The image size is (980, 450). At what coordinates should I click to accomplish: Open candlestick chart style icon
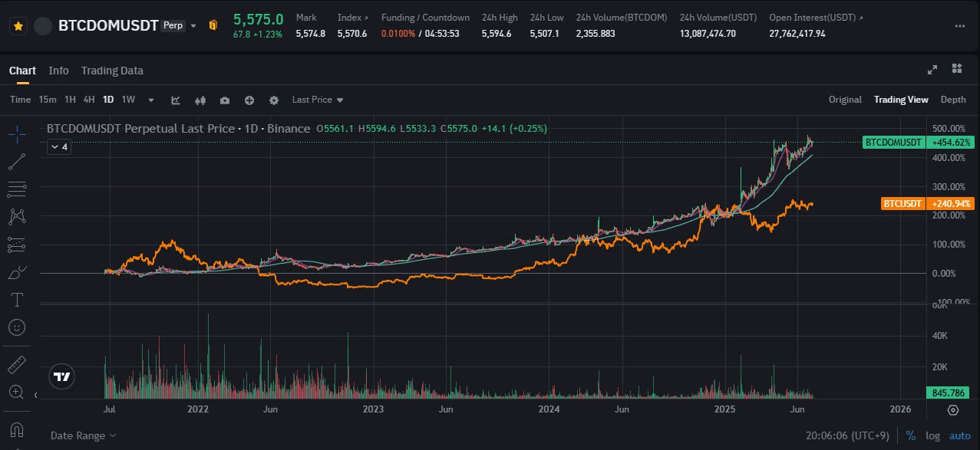click(201, 100)
